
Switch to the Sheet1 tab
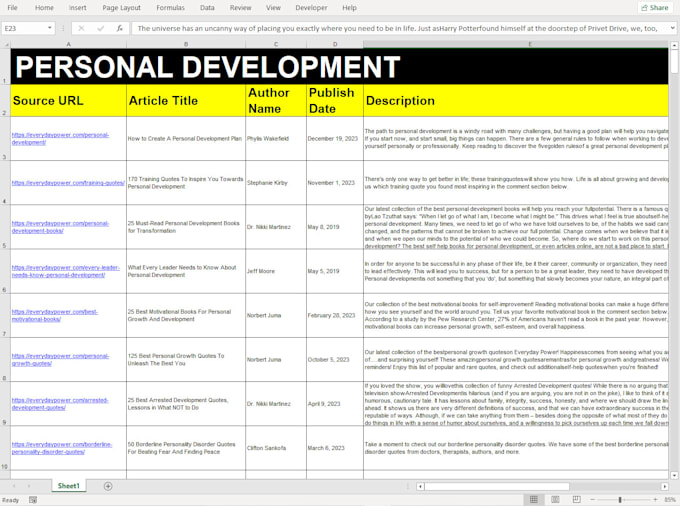[x=69, y=486]
